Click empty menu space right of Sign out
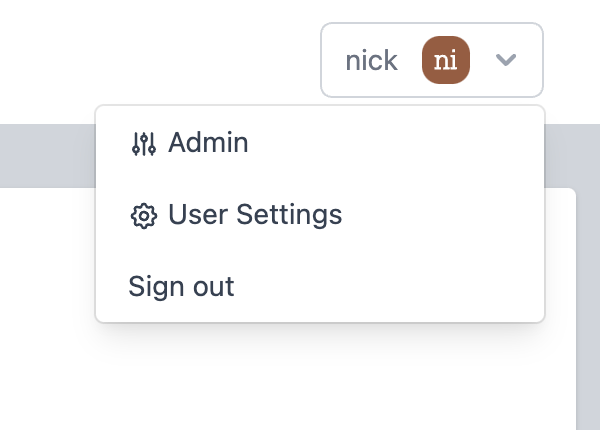600x430 pixels. (400, 287)
